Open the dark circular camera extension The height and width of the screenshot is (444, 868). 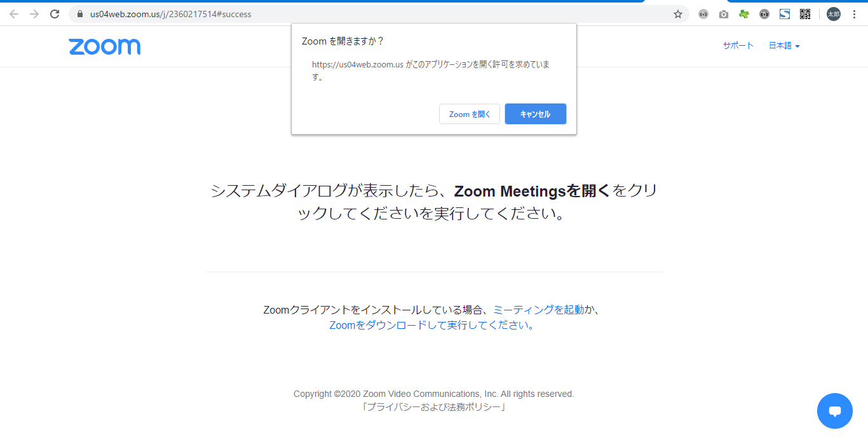click(x=764, y=14)
